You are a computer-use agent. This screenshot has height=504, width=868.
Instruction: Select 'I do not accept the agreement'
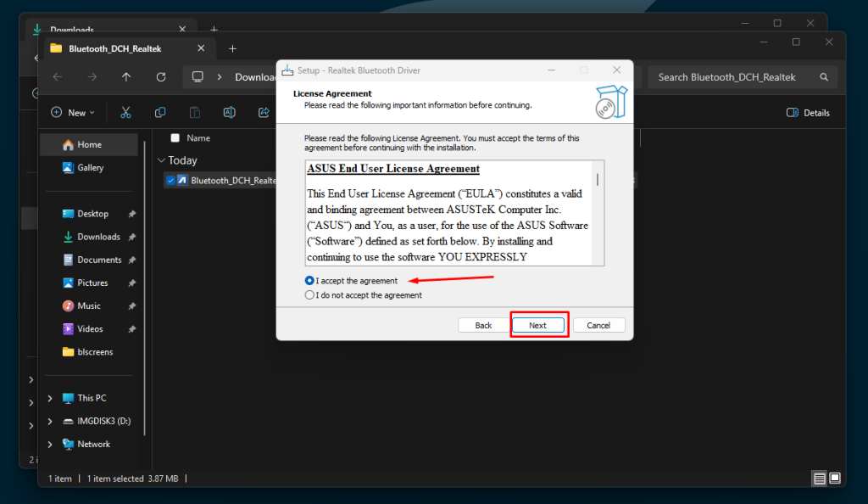[x=309, y=294]
